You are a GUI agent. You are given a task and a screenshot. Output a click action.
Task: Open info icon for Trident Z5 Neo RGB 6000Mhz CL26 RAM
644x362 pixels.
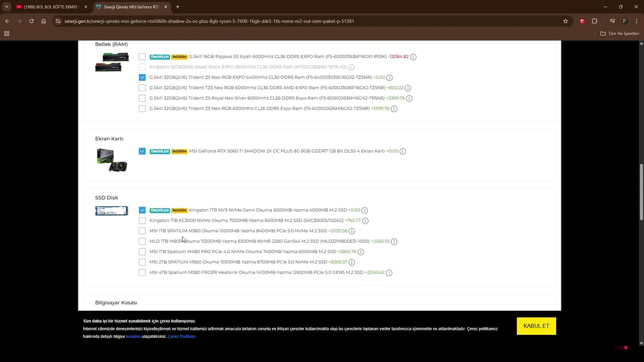click(394, 109)
